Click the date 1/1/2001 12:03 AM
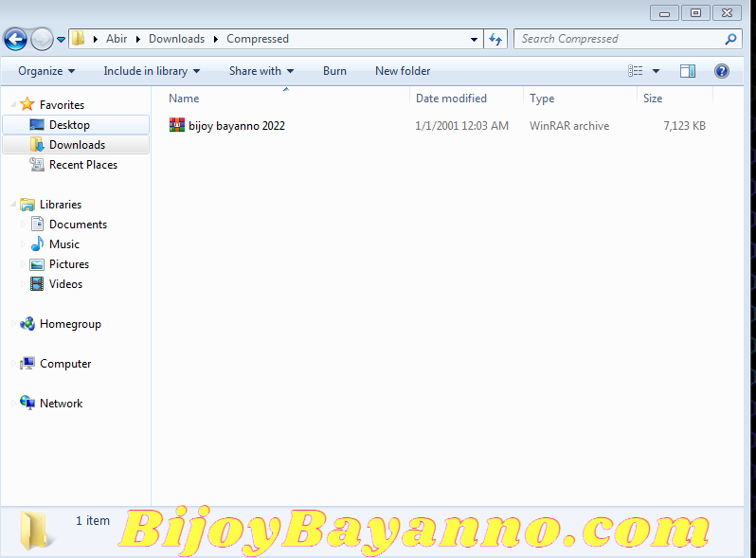The width and height of the screenshot is (756, 558). click(462, 126)
